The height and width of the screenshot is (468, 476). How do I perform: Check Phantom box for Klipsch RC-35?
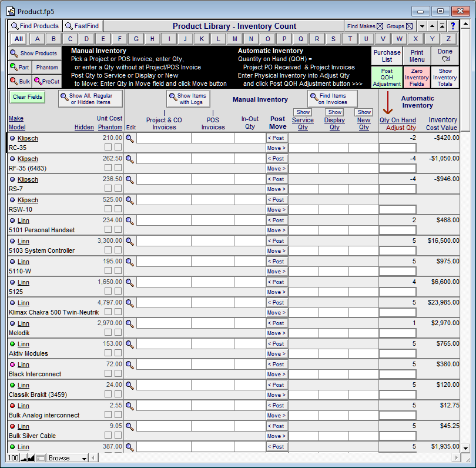[118, 147]
